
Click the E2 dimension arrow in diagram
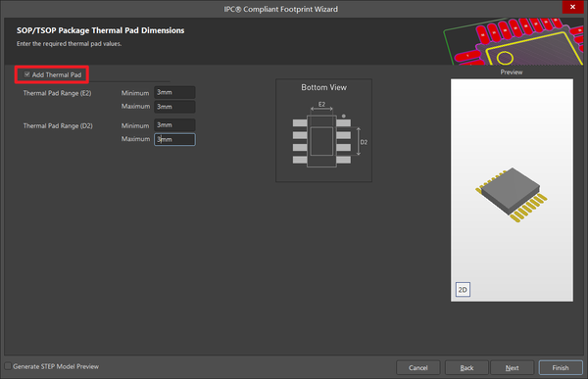tap(321, 109)
